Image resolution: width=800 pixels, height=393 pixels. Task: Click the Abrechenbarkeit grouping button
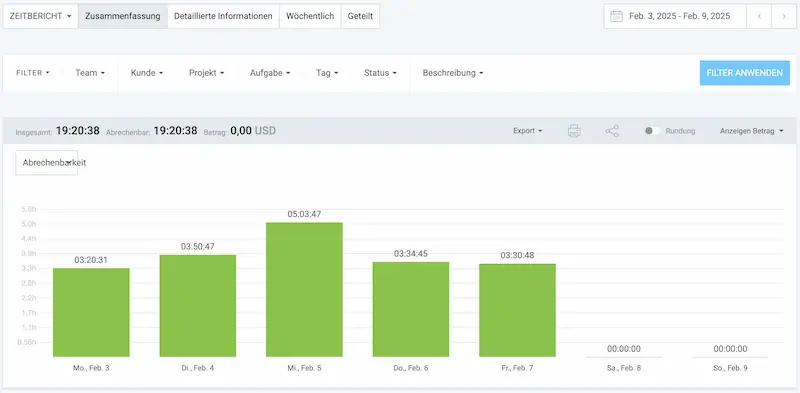pos(46,163)
